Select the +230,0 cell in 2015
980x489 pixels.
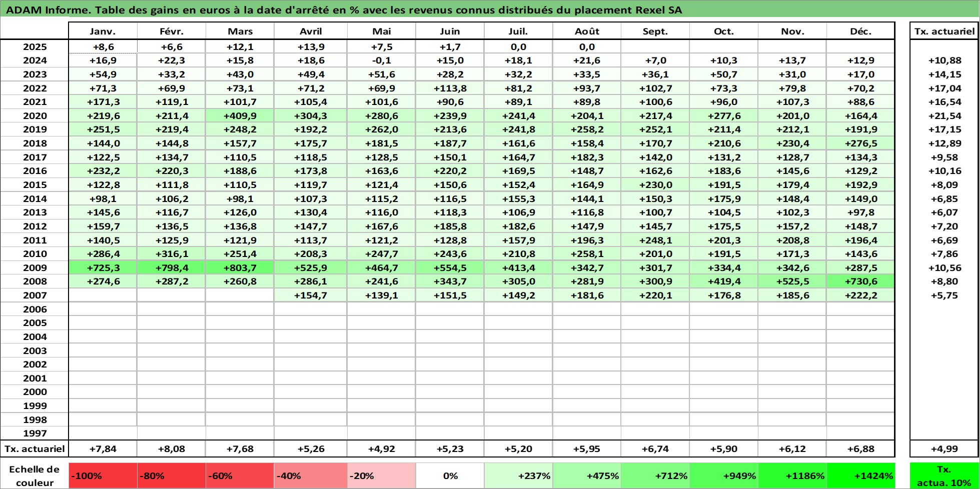pos(655,184)
